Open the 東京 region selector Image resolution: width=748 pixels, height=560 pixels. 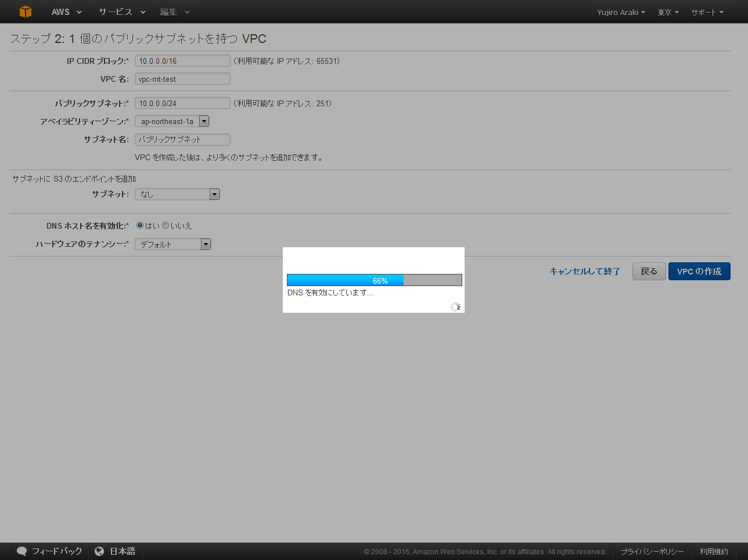click(668, 12)
